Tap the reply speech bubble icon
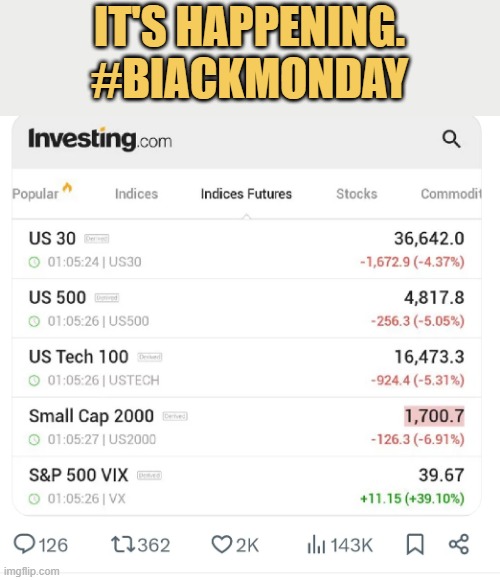This screenshot has height=580, width=500. [x=24, y=544]
